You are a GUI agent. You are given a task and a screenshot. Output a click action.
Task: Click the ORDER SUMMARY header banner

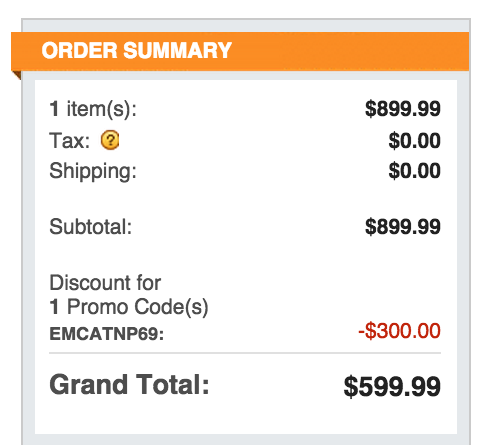pyautogui.click(x=240, y=51)
